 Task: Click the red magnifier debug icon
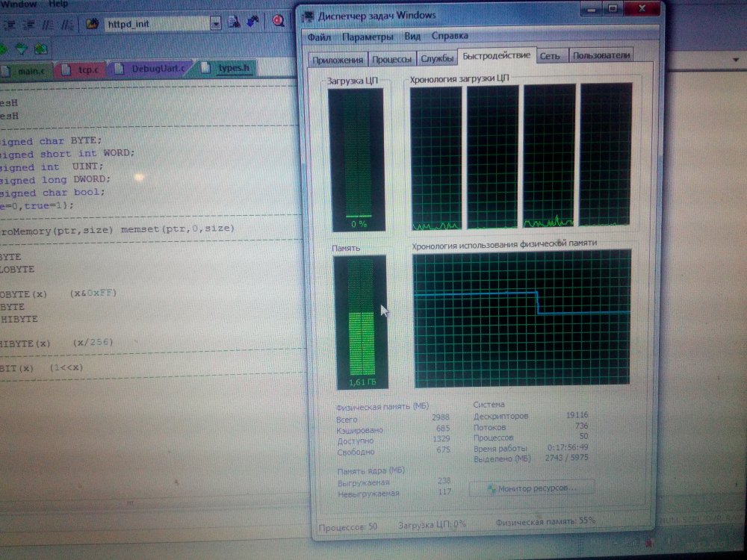click(x=279, y=21)
